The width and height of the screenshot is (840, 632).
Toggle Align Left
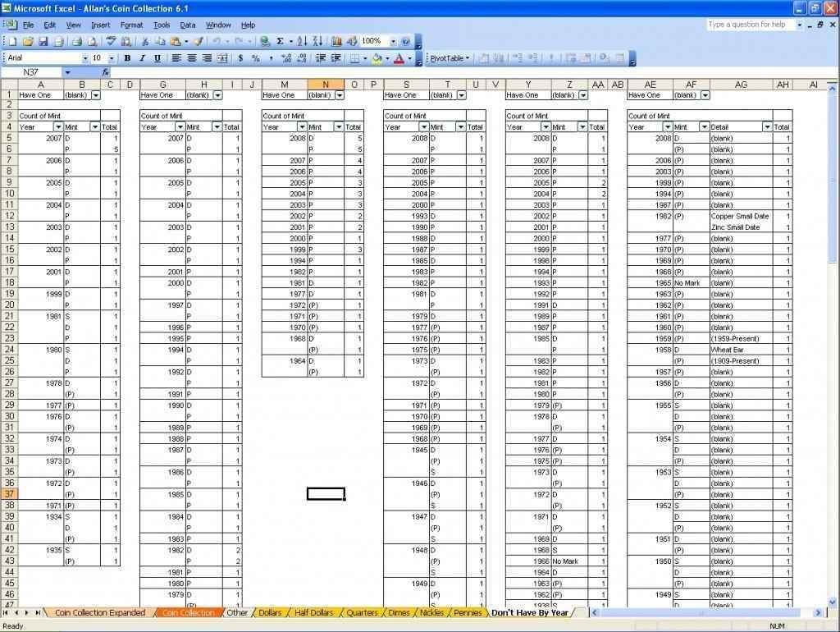click(176, 58)
